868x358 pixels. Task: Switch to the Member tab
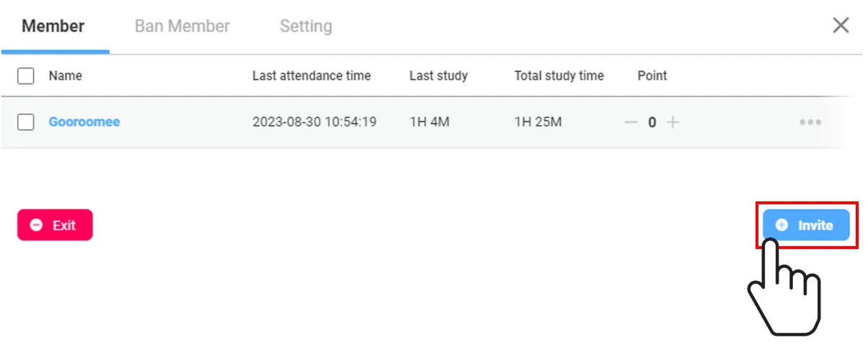coord(53,27)
